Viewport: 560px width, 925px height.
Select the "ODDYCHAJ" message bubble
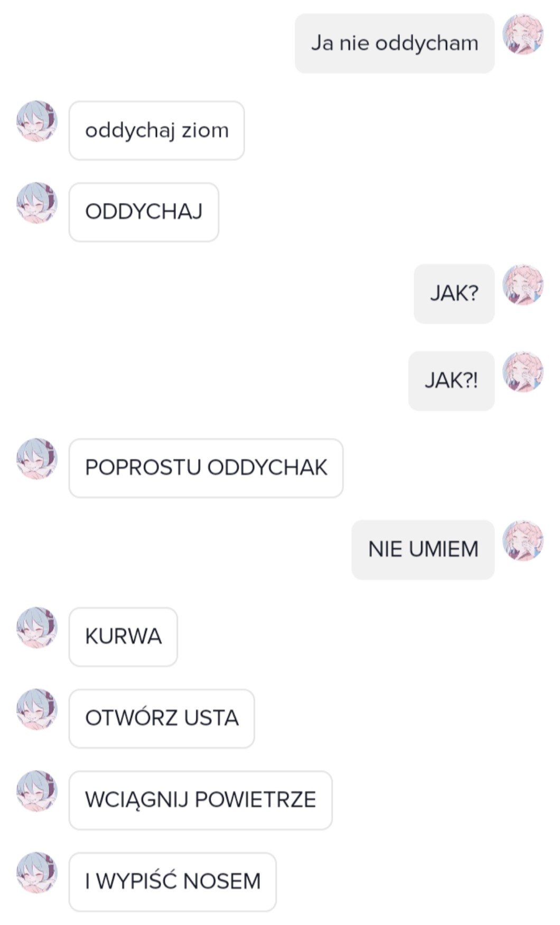click(x=144, y=212)
